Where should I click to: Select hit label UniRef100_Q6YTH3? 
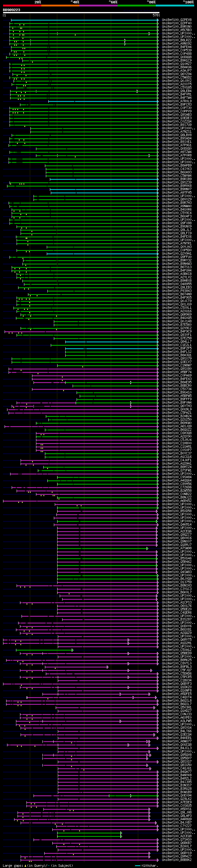[x=177, y=406]
